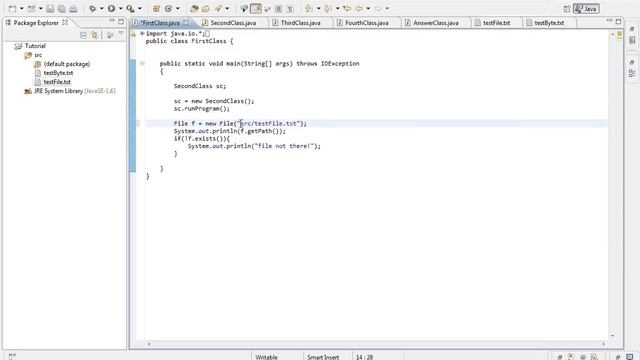640x360 pixels.
Task: Click the Search flashlight icon
Action: [219, 9]
